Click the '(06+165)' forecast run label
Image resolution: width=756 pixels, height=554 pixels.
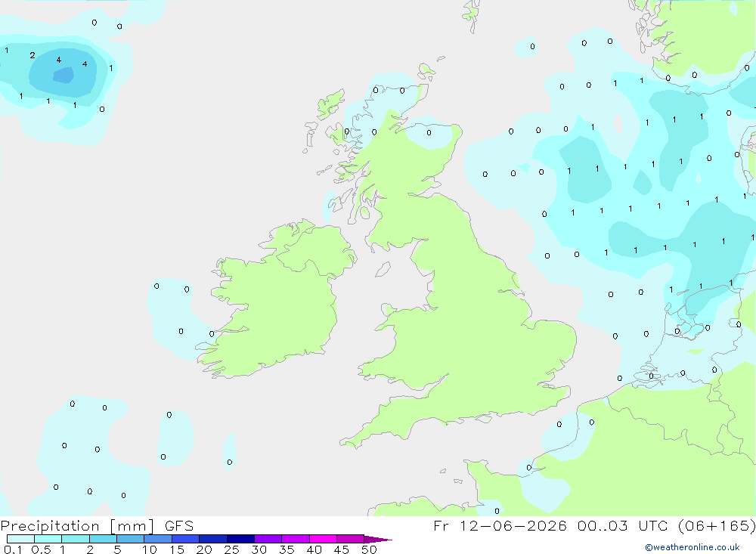click(717, 525)
